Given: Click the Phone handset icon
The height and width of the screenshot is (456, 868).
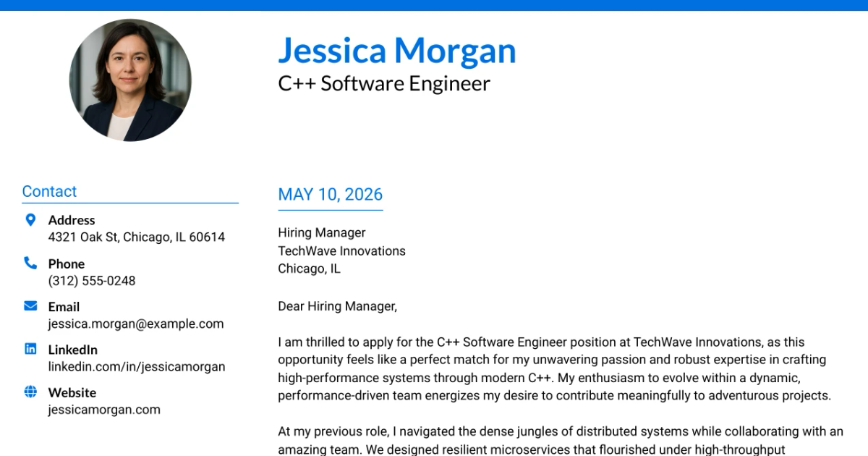Looking at the screenshot, I should [x=30, y=263].
